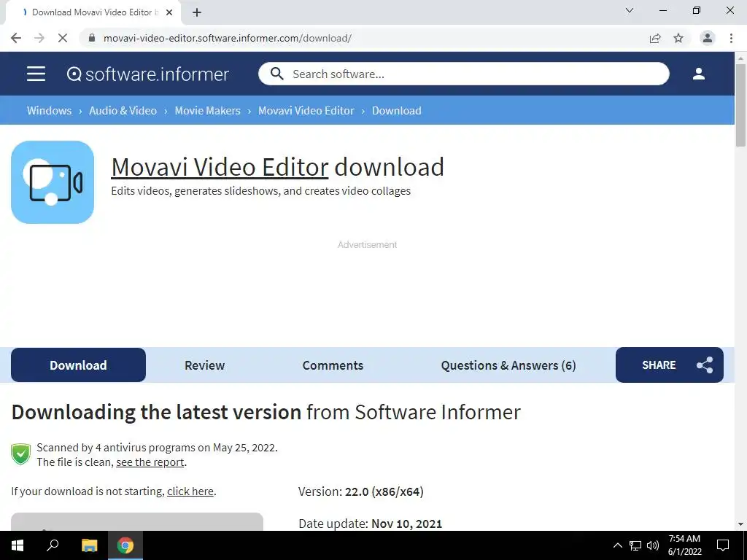Image resolution: width=747 pixels, height=560 pixels.
Task: Click the share icon on SHARE button
Action: (705, 365)
